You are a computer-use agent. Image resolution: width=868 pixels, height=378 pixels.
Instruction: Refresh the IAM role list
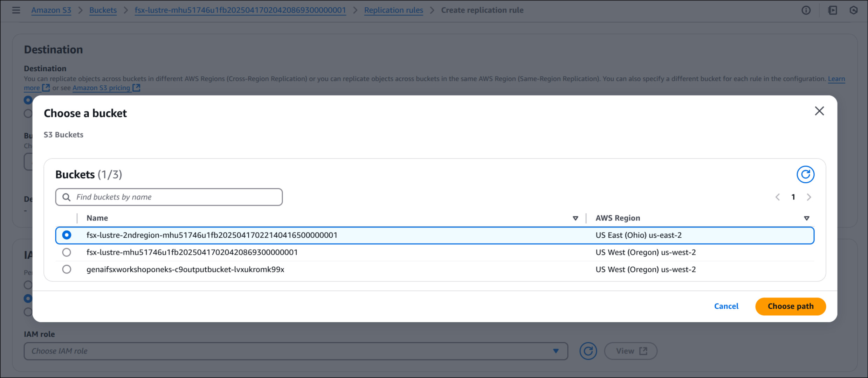(x=588, y=351)
